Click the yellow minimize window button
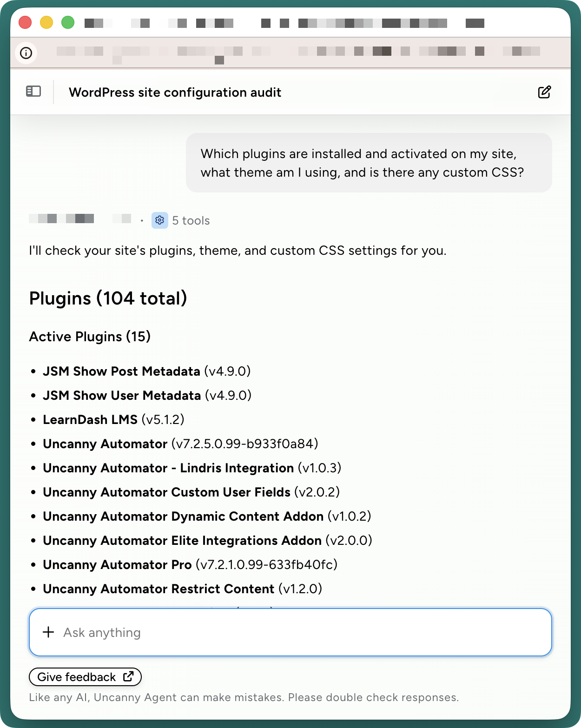This screenshot has width=581, height=728. (x=46, y=22)
